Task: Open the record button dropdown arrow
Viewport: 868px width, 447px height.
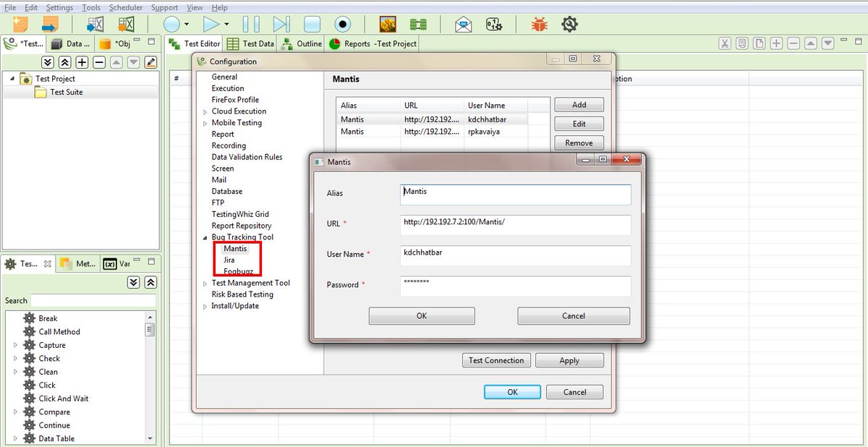Action: pos(187,25)
